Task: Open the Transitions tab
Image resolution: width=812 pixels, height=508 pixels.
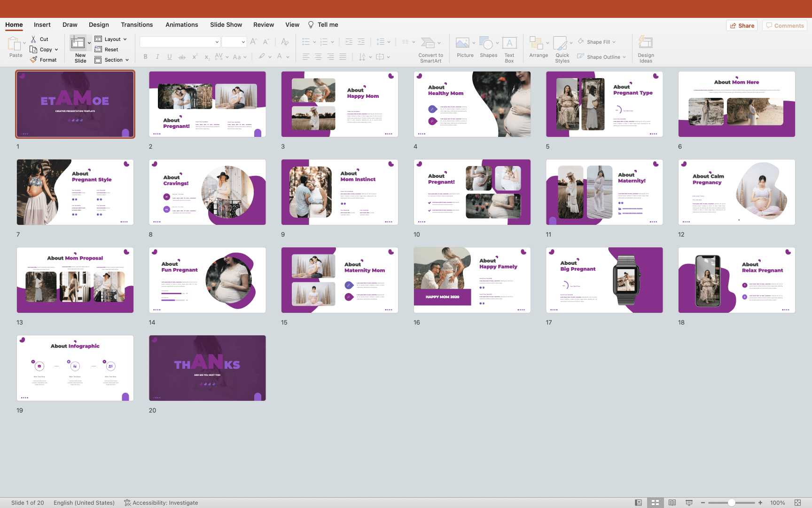Action: click(x=137, y=25)
